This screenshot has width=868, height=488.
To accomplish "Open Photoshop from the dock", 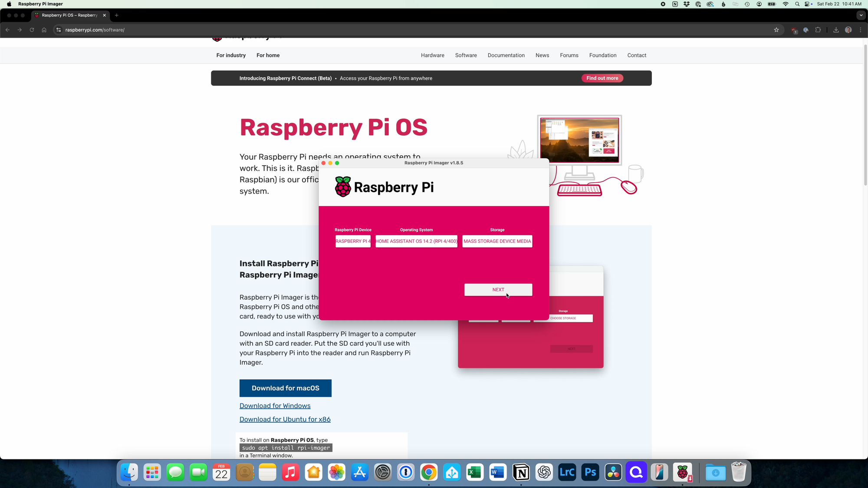I will (x=590, y=472).
